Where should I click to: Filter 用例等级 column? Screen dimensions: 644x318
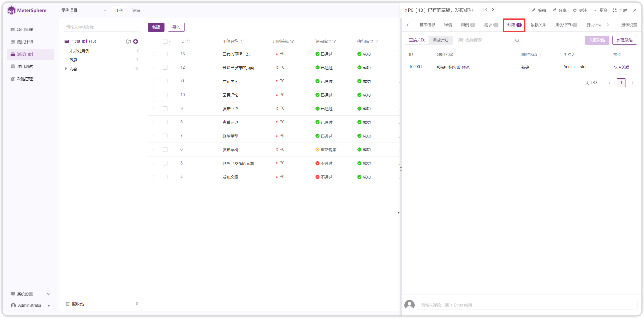coord(292,41)
